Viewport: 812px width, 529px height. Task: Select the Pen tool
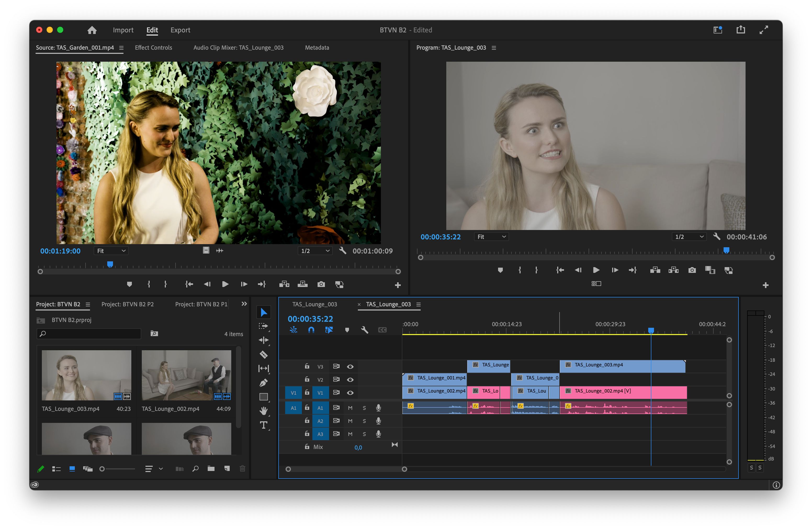point(263,383)
